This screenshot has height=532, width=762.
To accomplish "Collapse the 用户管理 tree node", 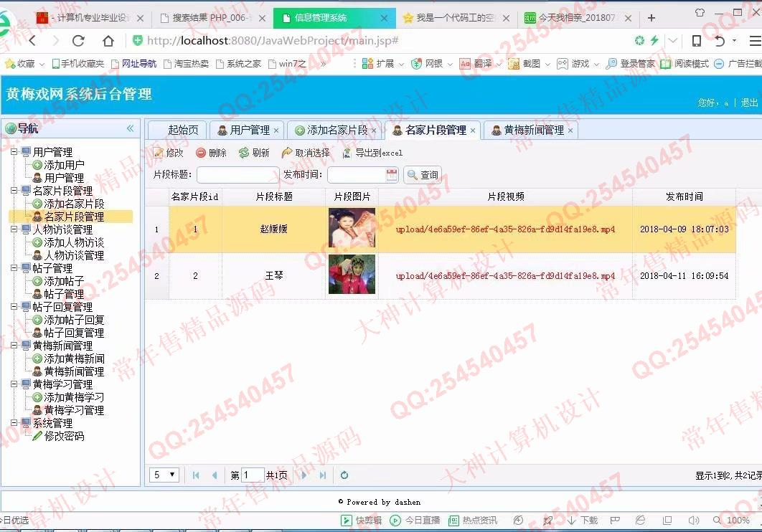I will tap(14, 152).
